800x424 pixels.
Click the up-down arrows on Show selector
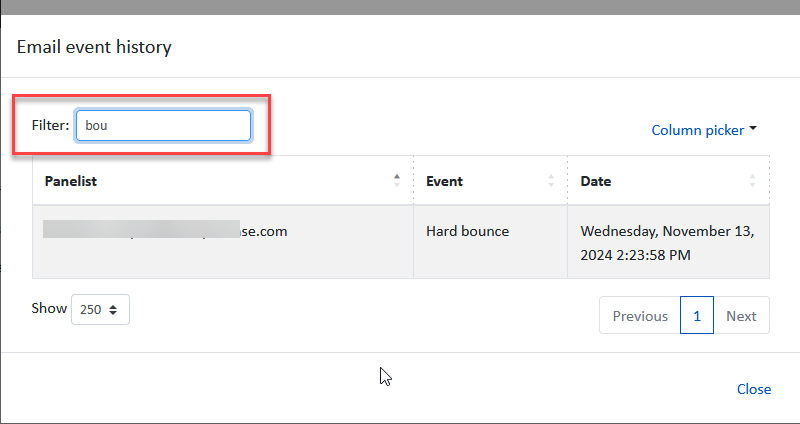113,310
